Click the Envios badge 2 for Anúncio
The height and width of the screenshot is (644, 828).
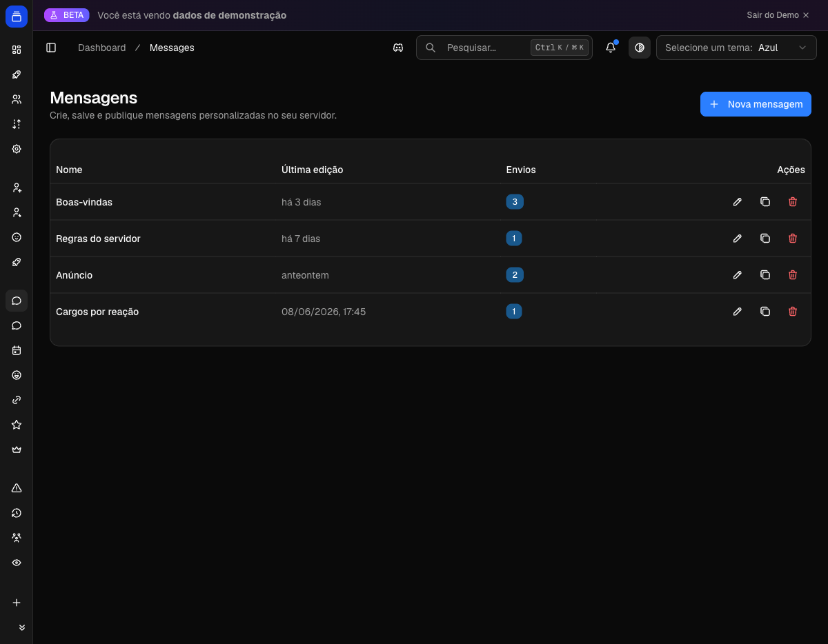(515, 275)
